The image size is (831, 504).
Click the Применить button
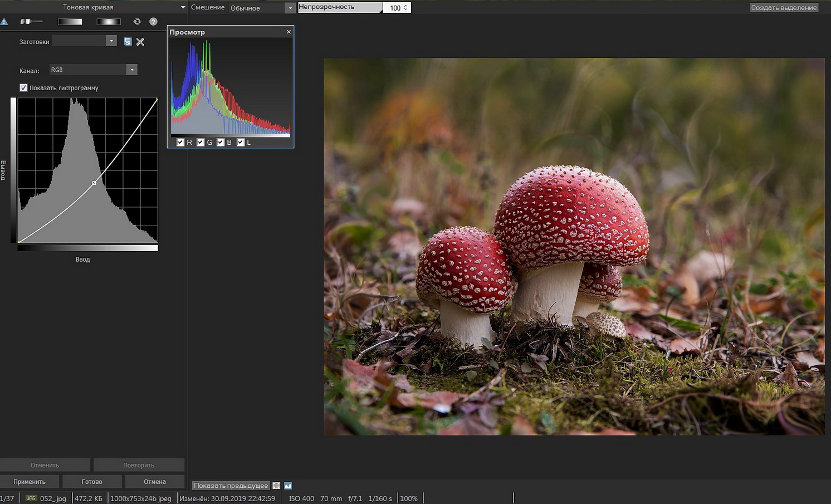pos(30,482)
